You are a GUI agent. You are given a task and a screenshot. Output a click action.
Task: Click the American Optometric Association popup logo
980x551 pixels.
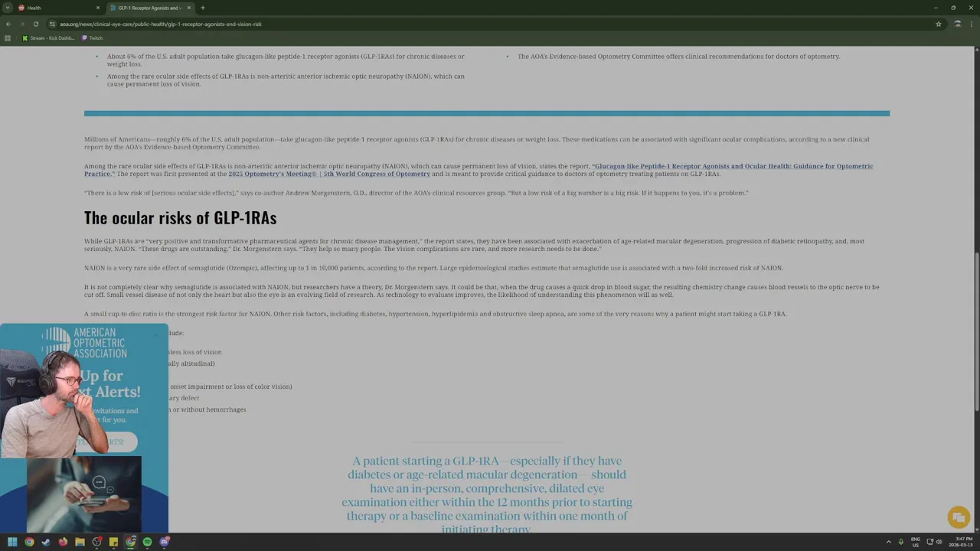(x=84, y=343)
